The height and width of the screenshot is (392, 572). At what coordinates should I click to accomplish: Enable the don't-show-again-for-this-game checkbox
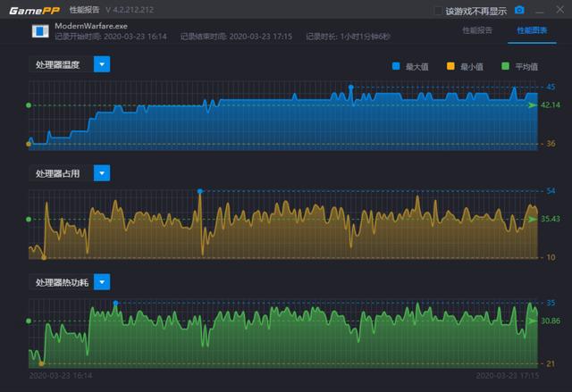(439, 11)
